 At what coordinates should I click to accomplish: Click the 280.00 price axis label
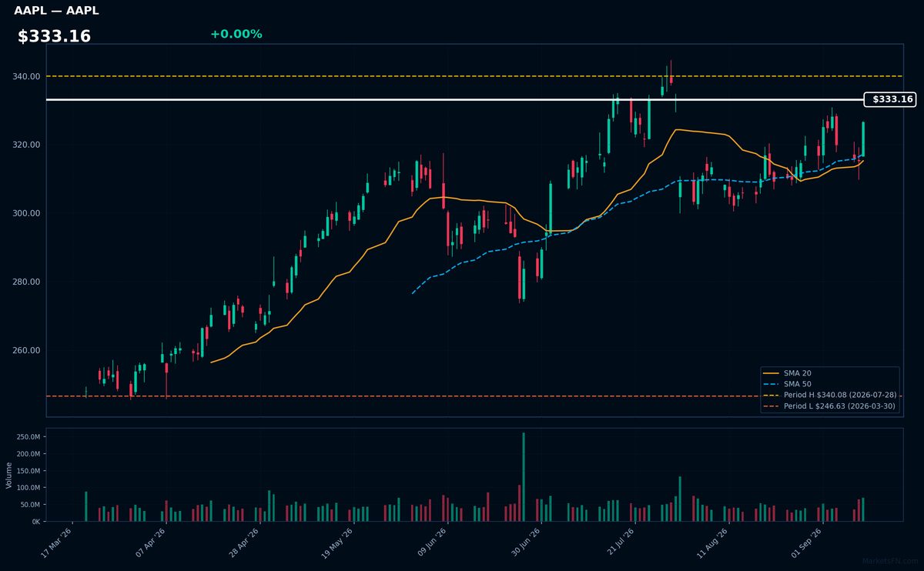tap(27, 282)
